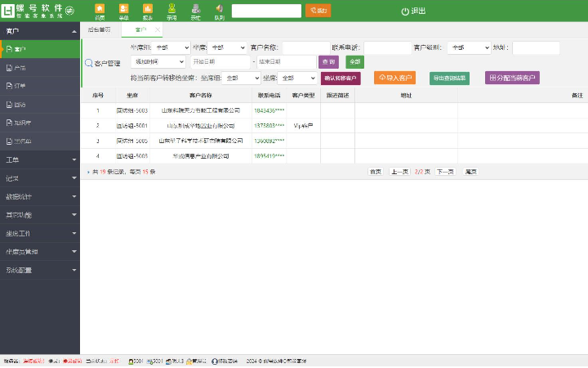The image size is (588, 368).
Task: Open second sidebar item below 客户
Action: point(40,68)
